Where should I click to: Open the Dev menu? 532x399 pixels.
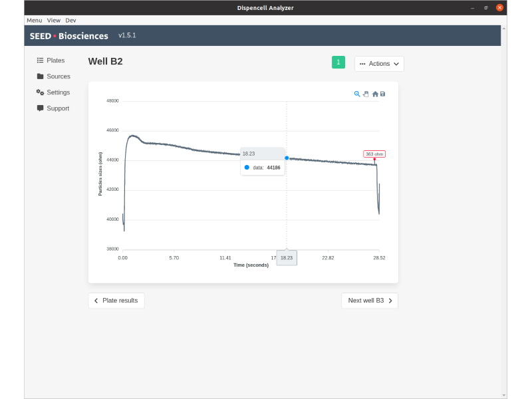point(70,21)
